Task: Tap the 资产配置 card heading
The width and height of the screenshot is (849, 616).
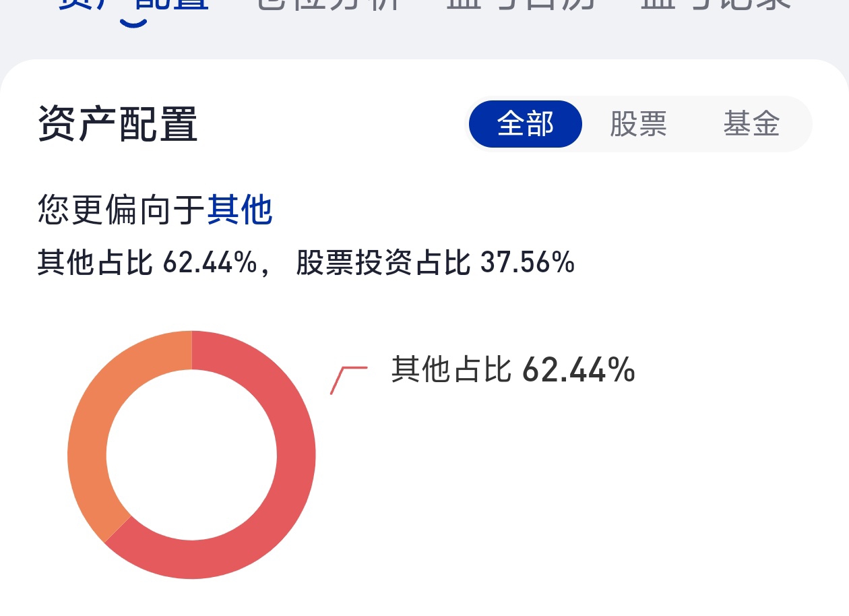Action: tap(117, 124)
